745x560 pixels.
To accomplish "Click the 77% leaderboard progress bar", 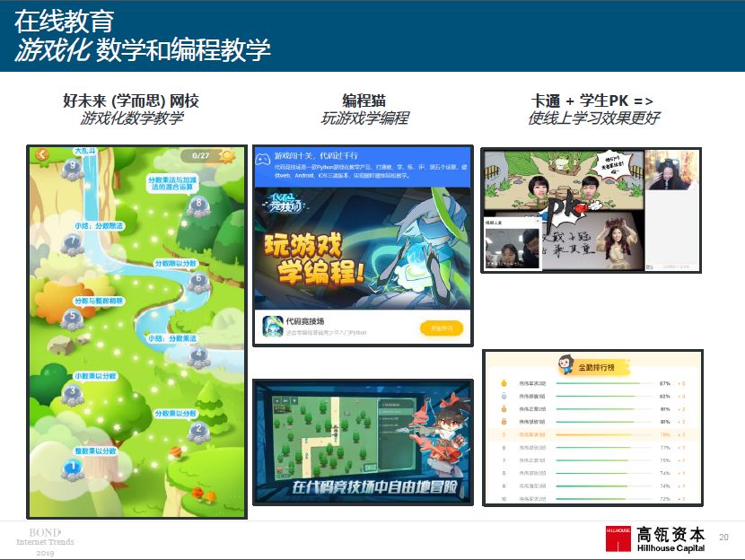I will click(604, 448).
